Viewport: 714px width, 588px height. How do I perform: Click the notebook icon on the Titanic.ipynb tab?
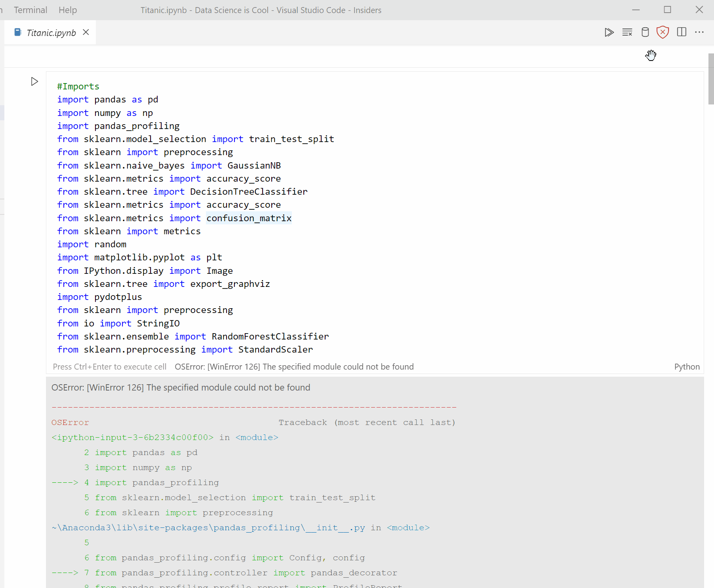pos(17,32)
